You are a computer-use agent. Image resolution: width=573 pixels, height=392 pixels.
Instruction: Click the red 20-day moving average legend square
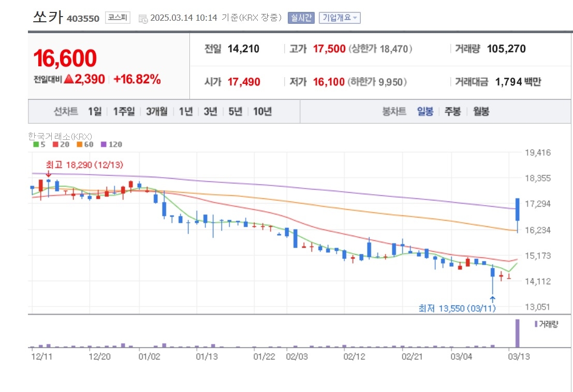point(55,144)
